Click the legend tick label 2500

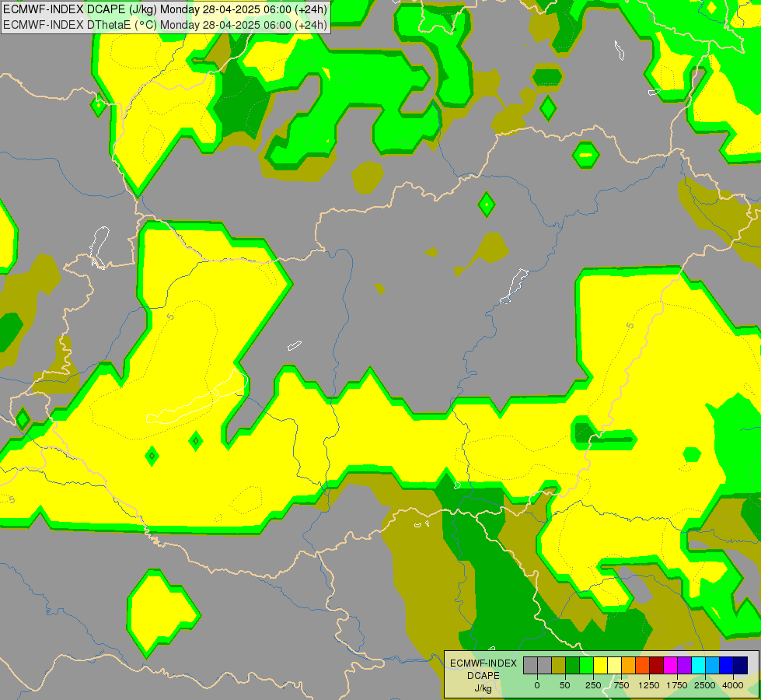click(x=705, y=685)
